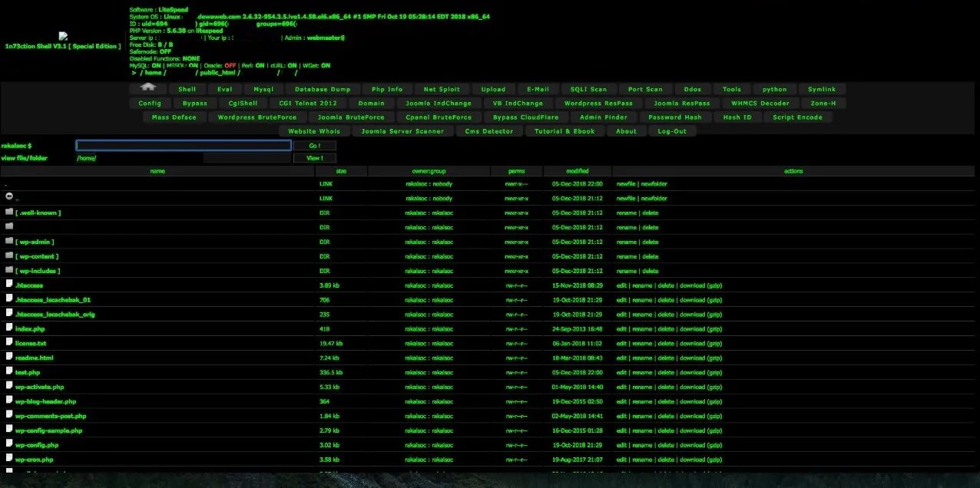Viewport: 980px width, 488px height.
Task: Open the Cms Detector menu item
Action: (489, 131)
